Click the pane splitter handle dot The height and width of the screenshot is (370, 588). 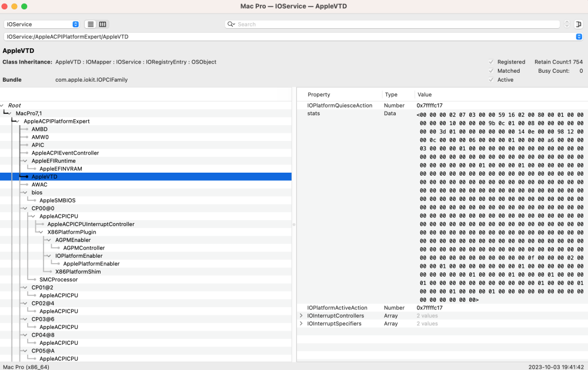(294, 225)
